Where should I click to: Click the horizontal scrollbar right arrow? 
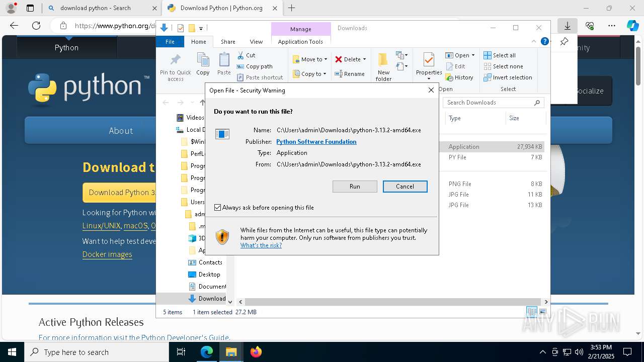tap(546, 302)
